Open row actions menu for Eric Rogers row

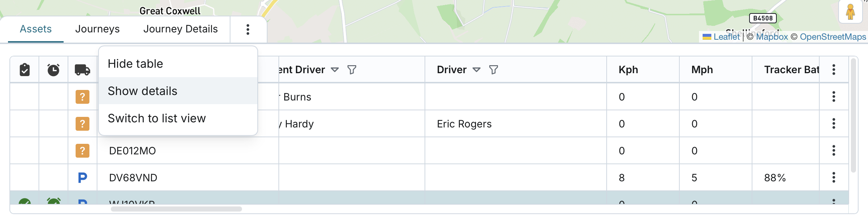tap(834, 124)
